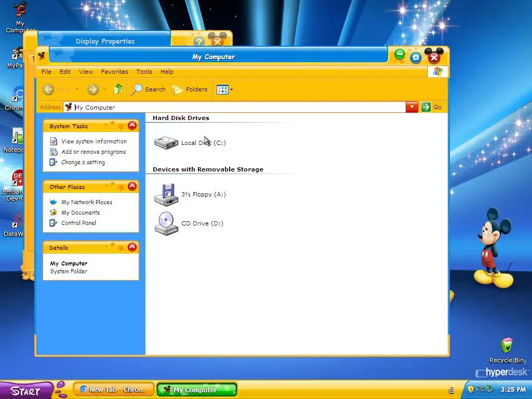Open the Views dropdown arrow
The image size is (532, 399).
pos(231,90)
